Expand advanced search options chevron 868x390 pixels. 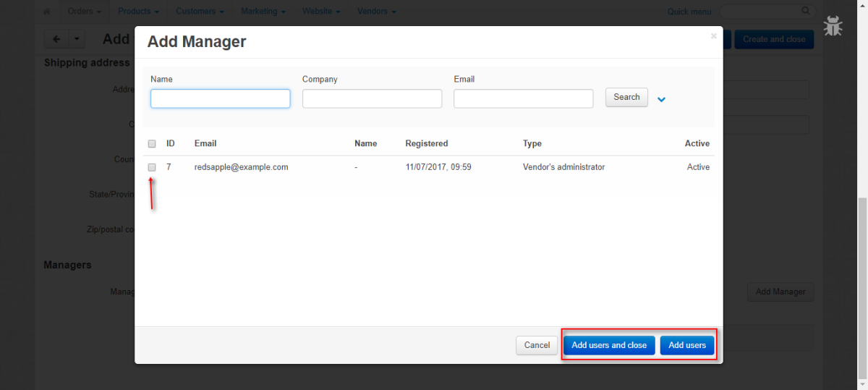(x=661, y=99)
